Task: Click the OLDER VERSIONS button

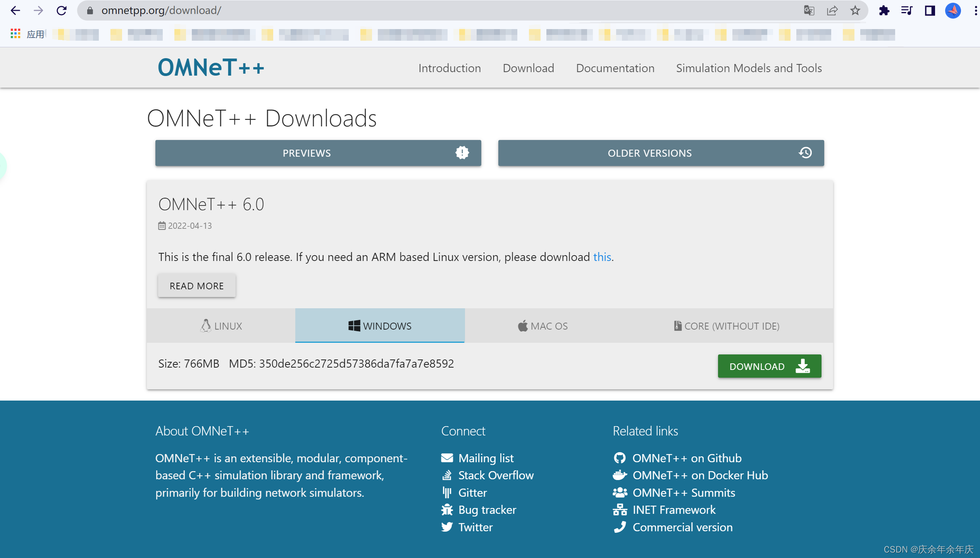Action: [x=661, y=153]
